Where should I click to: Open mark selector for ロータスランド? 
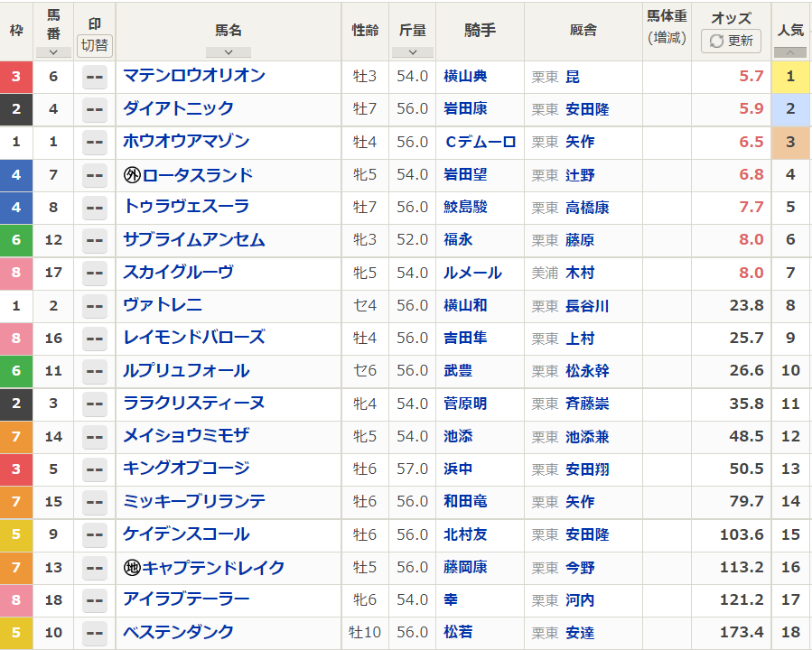point(94,175)
